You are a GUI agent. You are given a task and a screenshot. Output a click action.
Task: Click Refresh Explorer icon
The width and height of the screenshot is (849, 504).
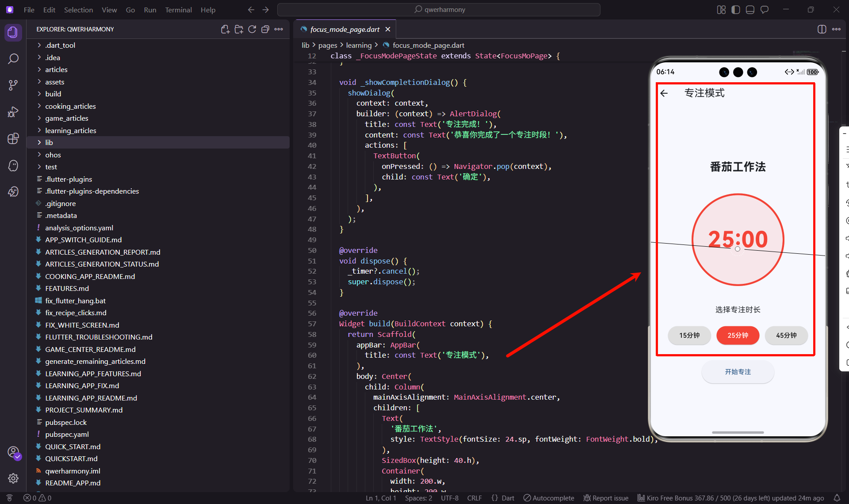coord(252,29)
